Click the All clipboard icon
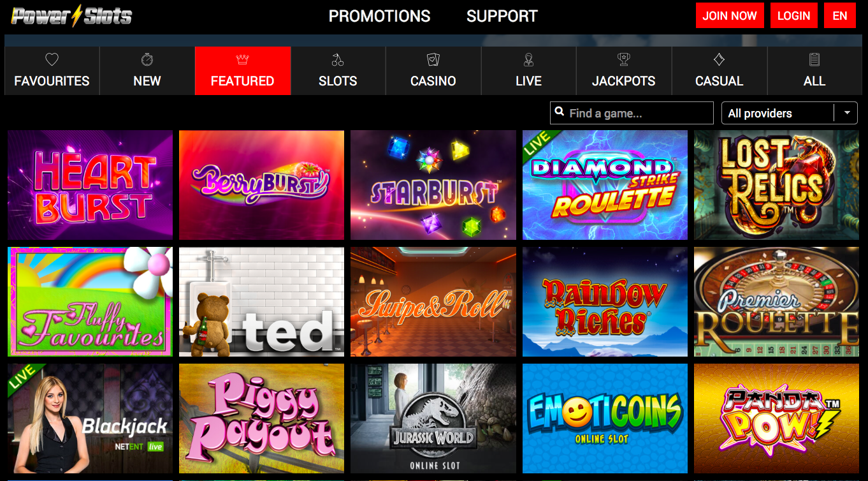Screen dimensions: 868x481 pos(814,60)
